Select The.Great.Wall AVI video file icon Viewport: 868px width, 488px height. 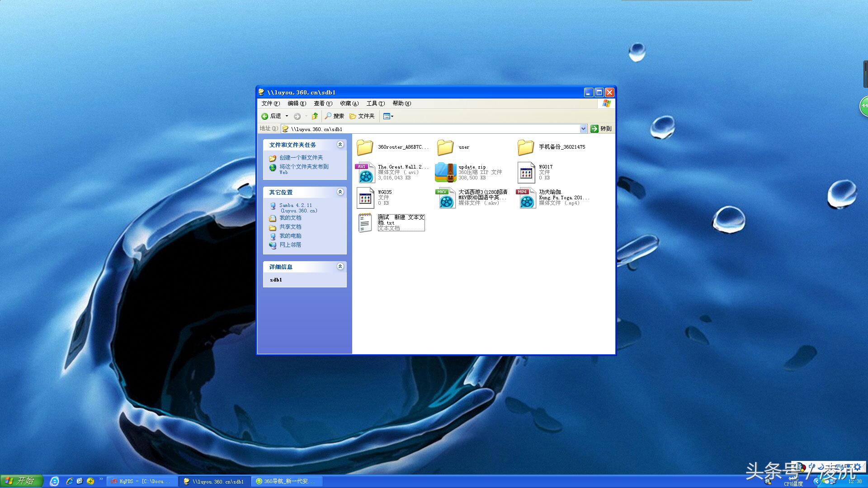tap(365, 172)
